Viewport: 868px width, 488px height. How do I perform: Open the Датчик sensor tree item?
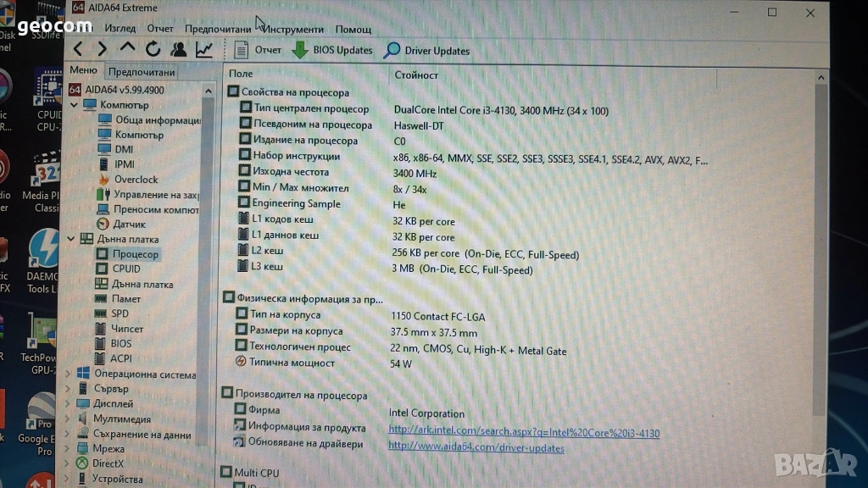pyautogui.click(x=129, y=225)
